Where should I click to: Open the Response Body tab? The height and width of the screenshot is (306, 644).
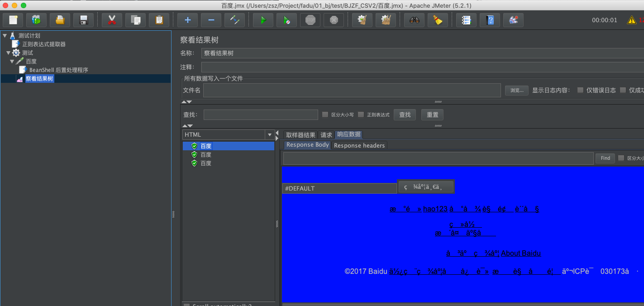click(308, 145)
